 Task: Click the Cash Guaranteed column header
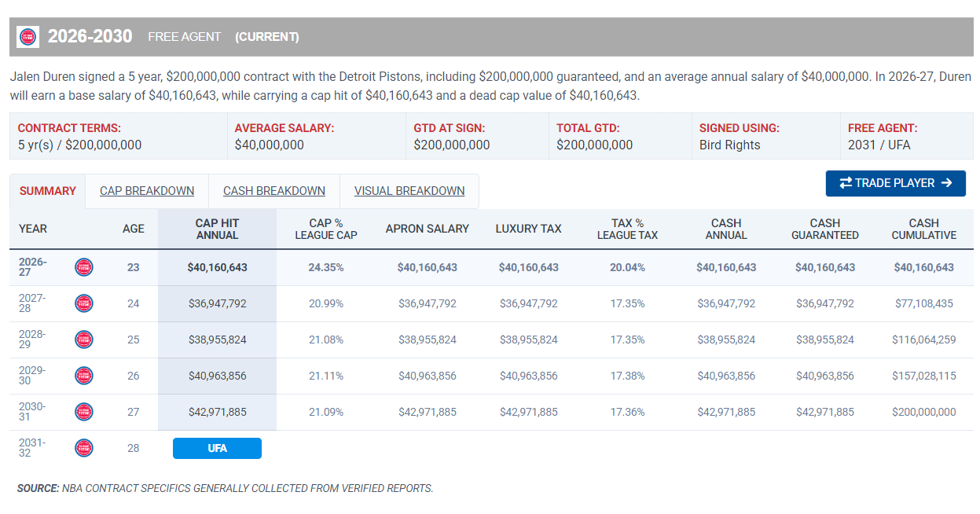(x=825, y=229)
